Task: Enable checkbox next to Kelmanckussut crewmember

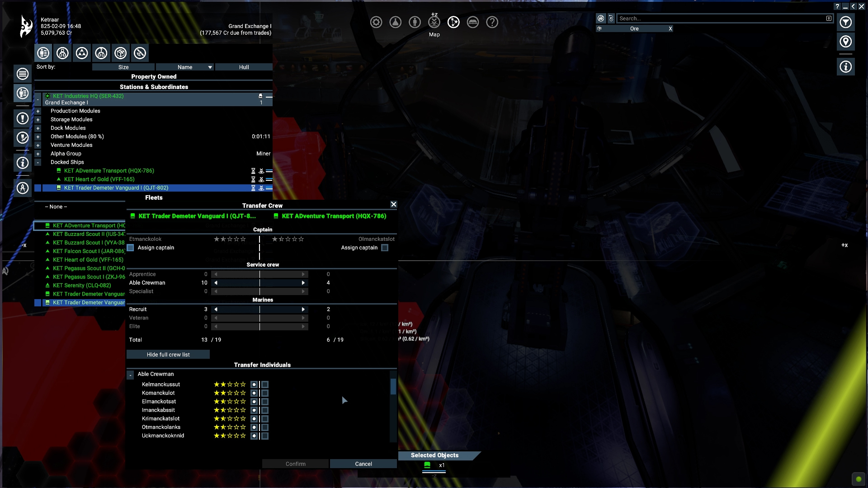Action: (264, 385)
